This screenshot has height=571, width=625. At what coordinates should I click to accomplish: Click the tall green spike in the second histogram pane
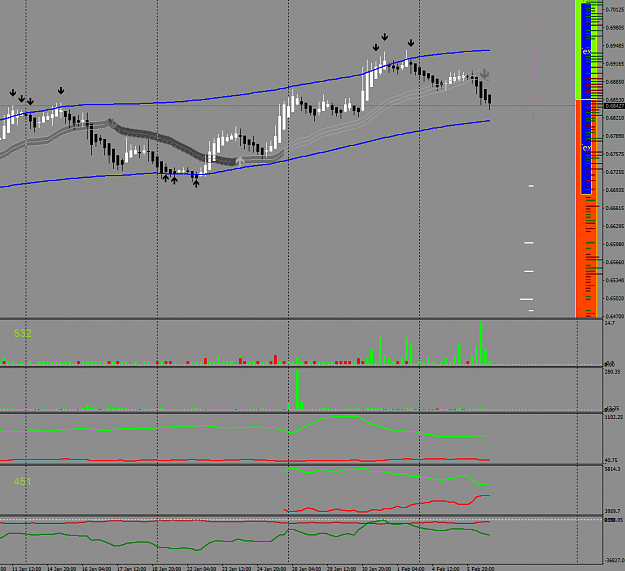(x=297, y=390)
